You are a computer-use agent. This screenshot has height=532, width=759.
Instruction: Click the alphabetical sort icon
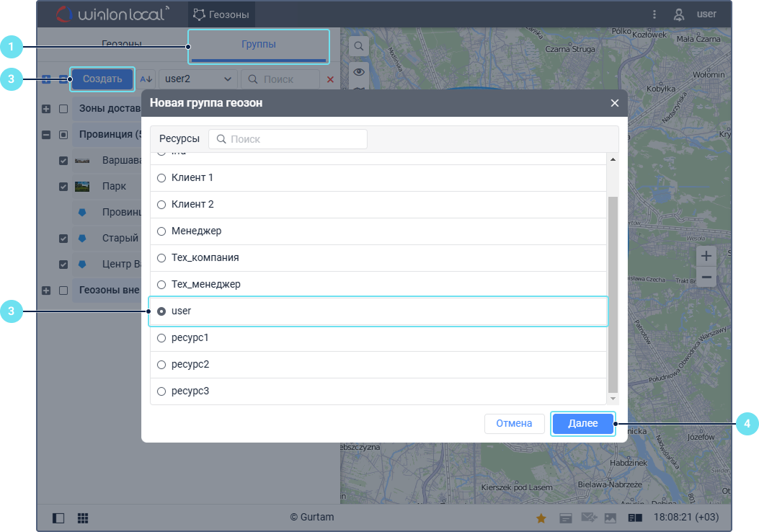click(x=146, y=79)
